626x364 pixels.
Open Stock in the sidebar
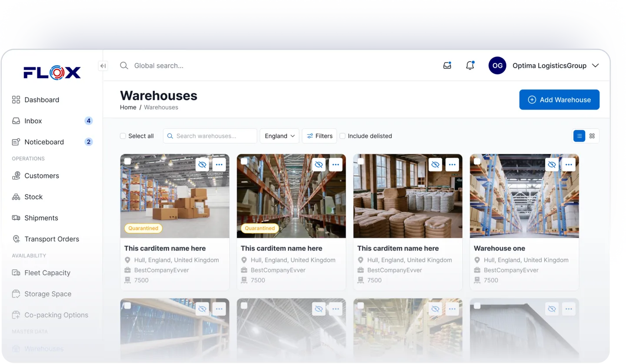(33, 197)
